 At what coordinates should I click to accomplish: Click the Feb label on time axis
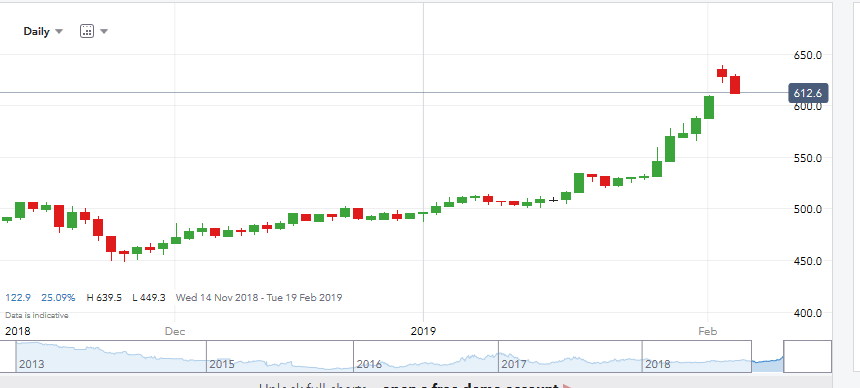(708, 331)
